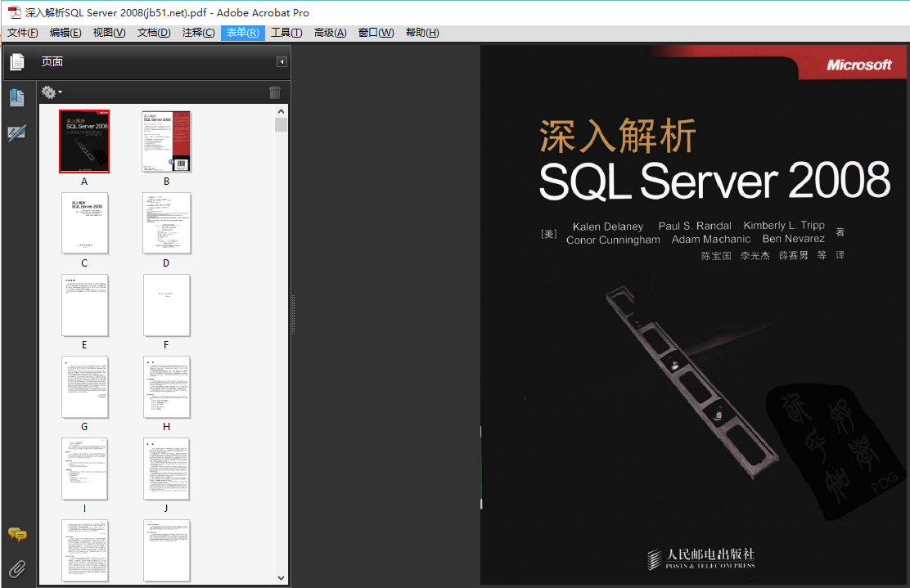The image size is (910, 588).
Task: Select page thumbnail E
Action: (85, 305)
